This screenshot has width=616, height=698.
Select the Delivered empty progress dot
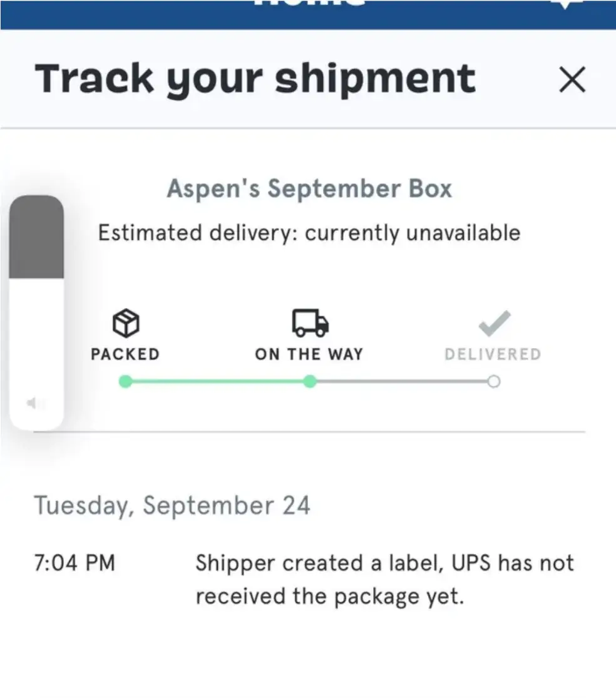(x=494, y=381)
